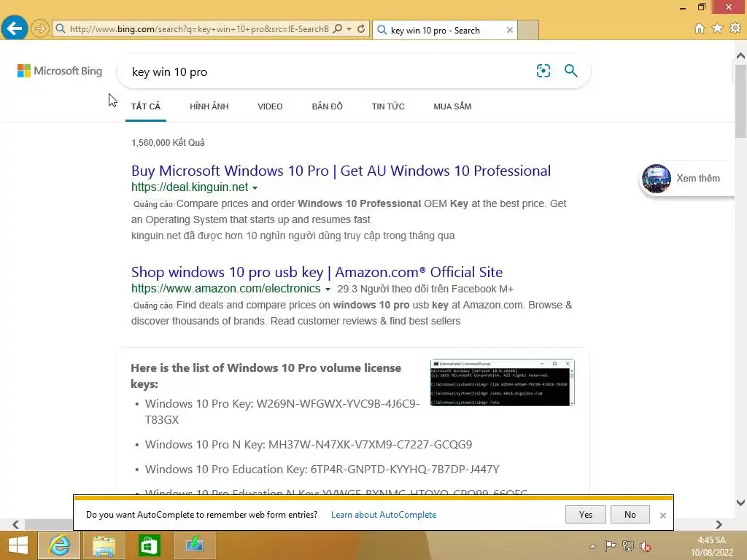
Task: Select the TẤT CẢ results tab
Action: (x=146, y=106)
